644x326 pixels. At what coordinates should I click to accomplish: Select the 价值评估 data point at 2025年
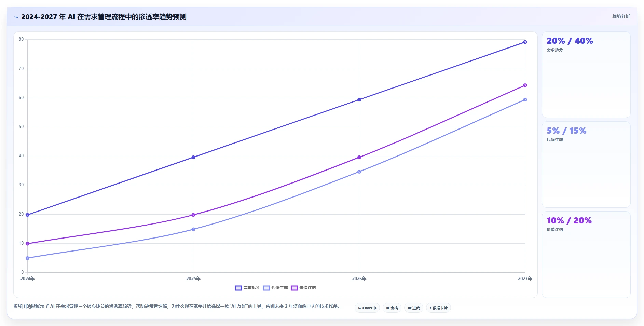[193, 215]
